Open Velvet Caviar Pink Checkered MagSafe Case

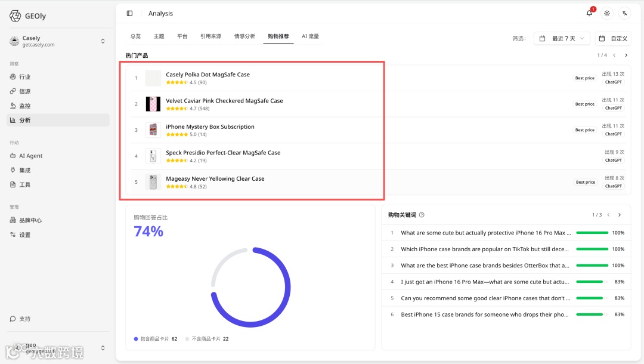224,101
